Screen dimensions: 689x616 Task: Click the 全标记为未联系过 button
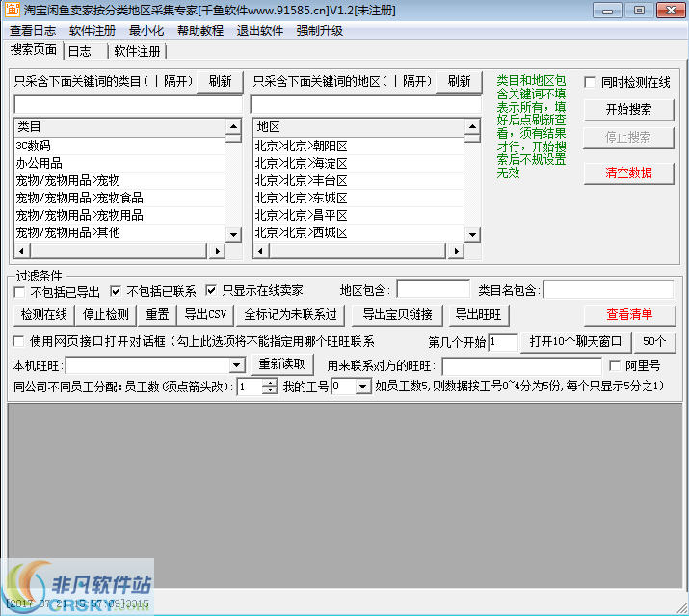(290, 315)
